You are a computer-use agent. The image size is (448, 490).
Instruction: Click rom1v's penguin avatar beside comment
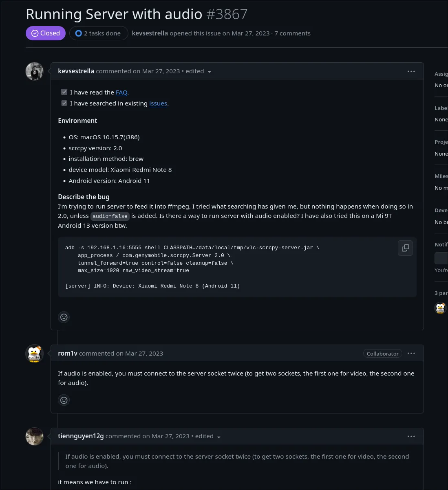[x=35, y=354]
